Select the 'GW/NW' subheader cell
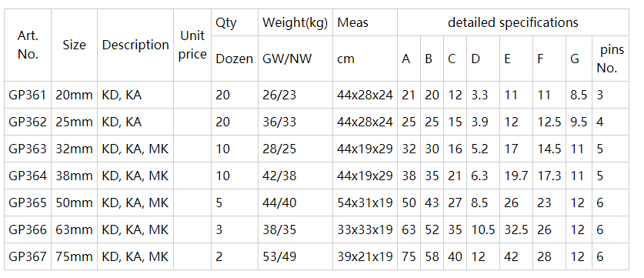The width and height of the screenshot is (644, 278). pos(295,59)
